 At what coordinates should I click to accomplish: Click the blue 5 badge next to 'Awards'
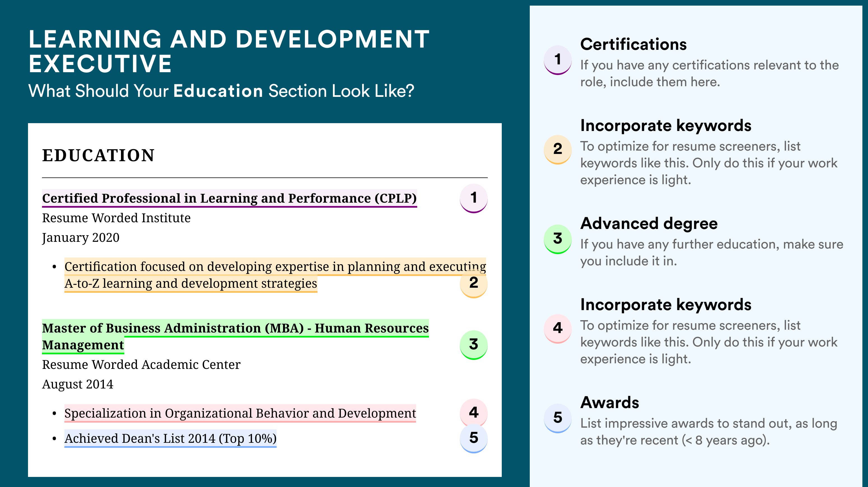click(558, 418)
